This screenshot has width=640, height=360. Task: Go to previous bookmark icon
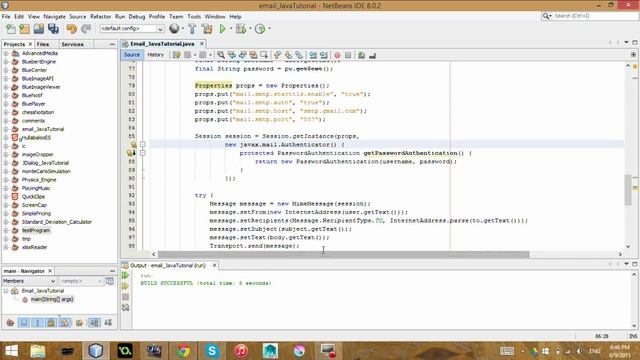(x=278, y=55)
